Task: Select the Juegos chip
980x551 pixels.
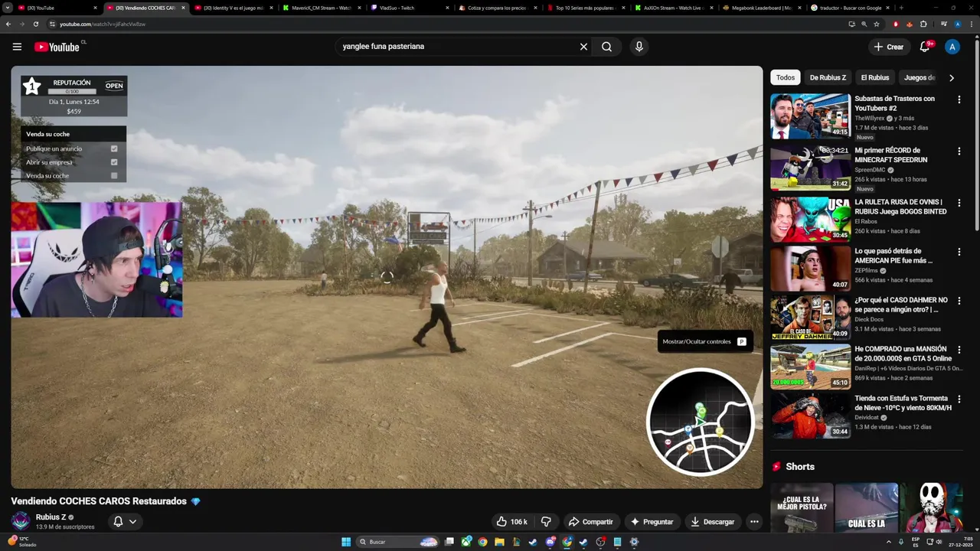Action: click(919, 77)
